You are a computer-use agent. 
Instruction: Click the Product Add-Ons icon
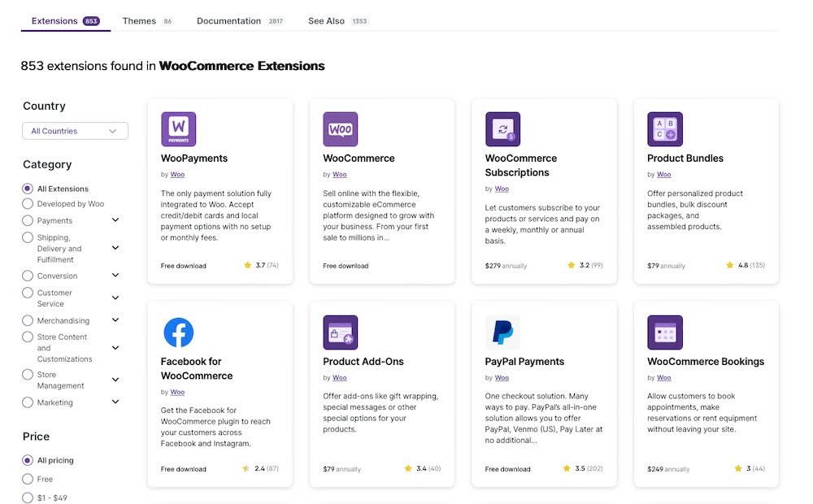coord(340,332)
